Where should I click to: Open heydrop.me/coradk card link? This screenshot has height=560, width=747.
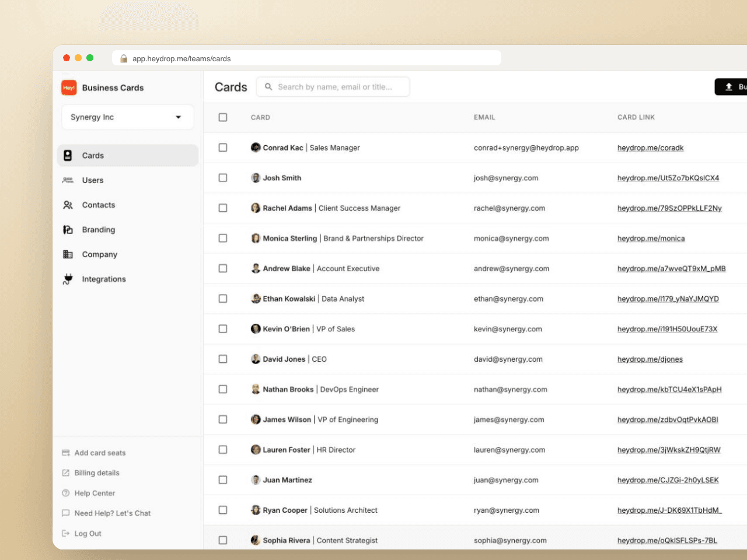click(651, 148)
